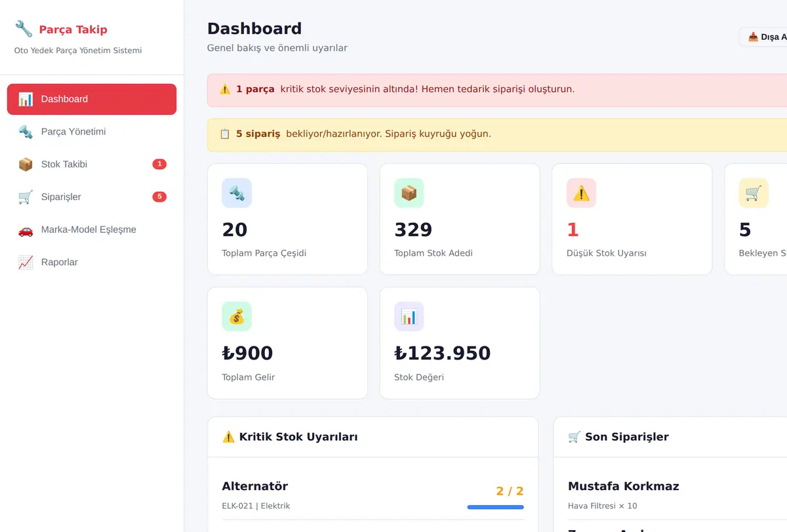
Task: Click the Dashboard bar-chart sidebar icon
Action: point(26,99)
